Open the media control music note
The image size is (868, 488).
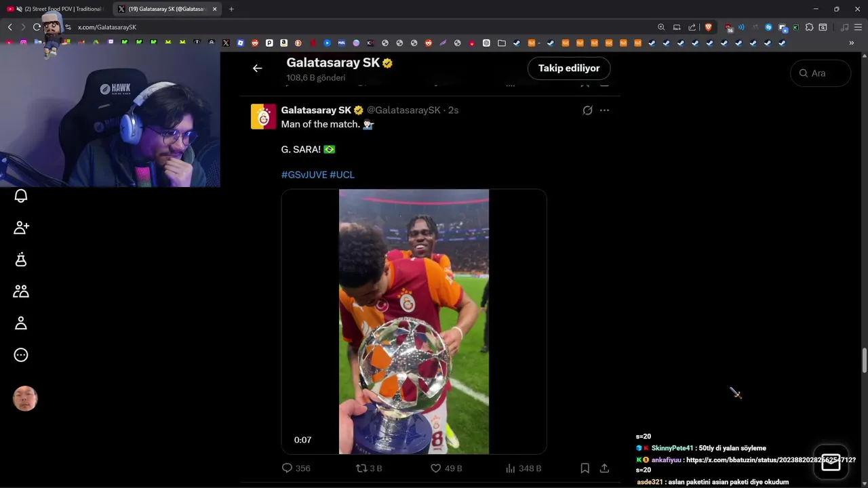[844, 27]
